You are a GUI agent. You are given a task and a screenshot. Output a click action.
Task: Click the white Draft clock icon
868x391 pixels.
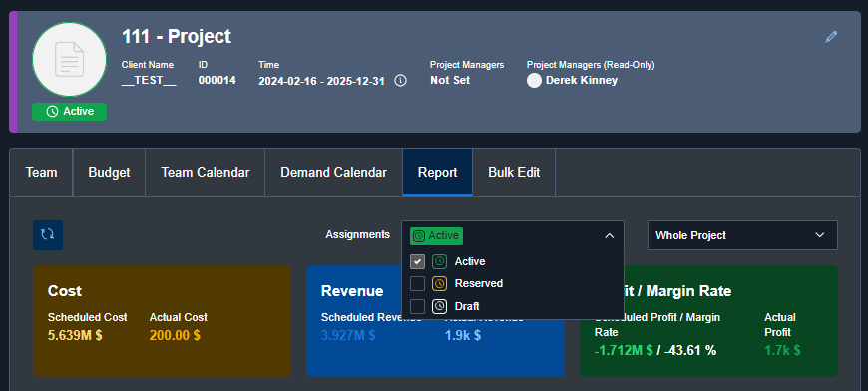pyautogui.click(x=439, y=306)
